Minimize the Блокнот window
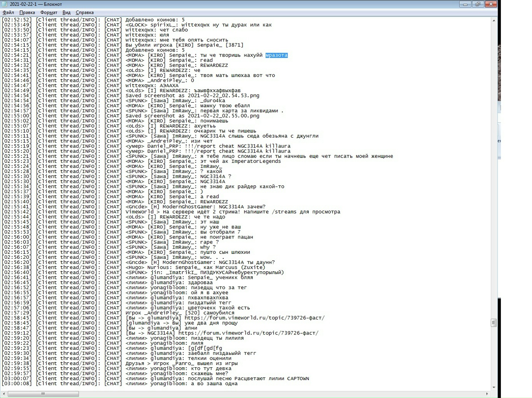This screenshot has height=398, width=532. (465, 4)
